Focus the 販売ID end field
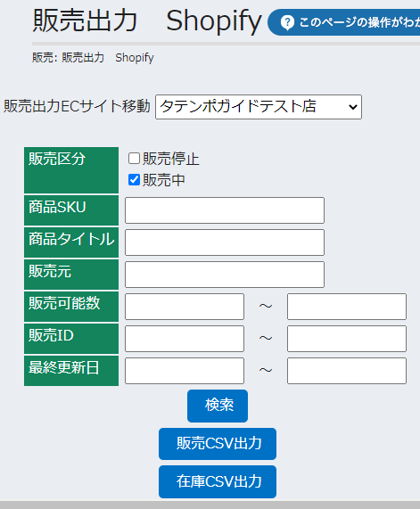This screenshot has height=509, width=420. click(347, 339)
